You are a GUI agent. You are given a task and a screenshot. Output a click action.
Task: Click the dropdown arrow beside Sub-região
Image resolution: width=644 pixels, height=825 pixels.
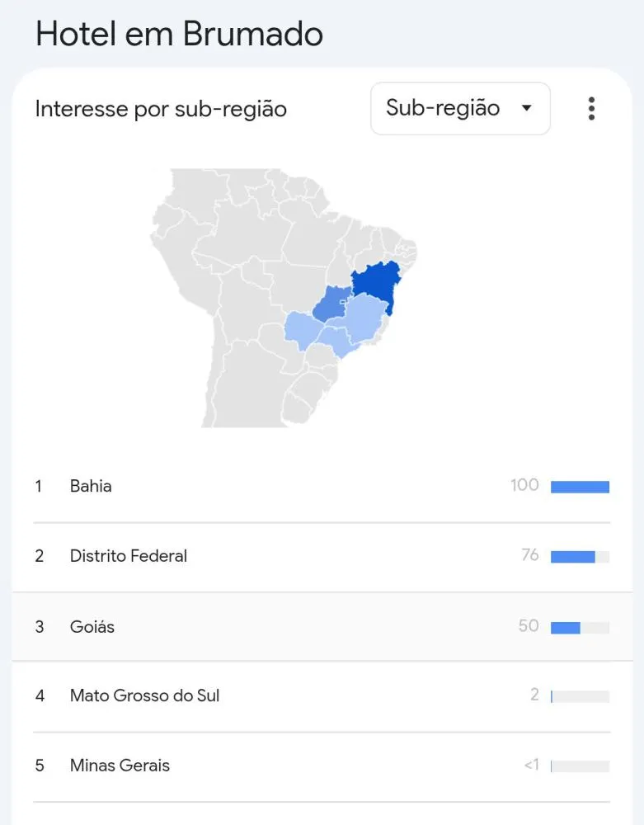click(x=527, y=108)
